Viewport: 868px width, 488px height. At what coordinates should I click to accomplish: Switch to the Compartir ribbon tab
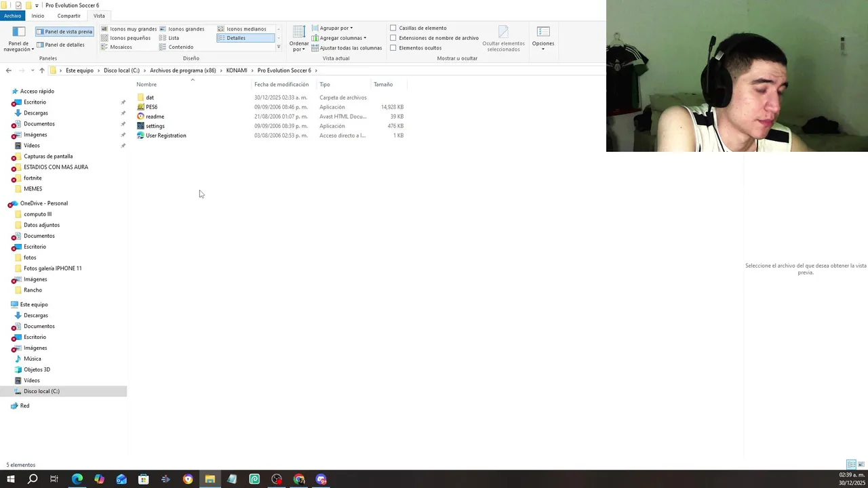pos(68,16)
